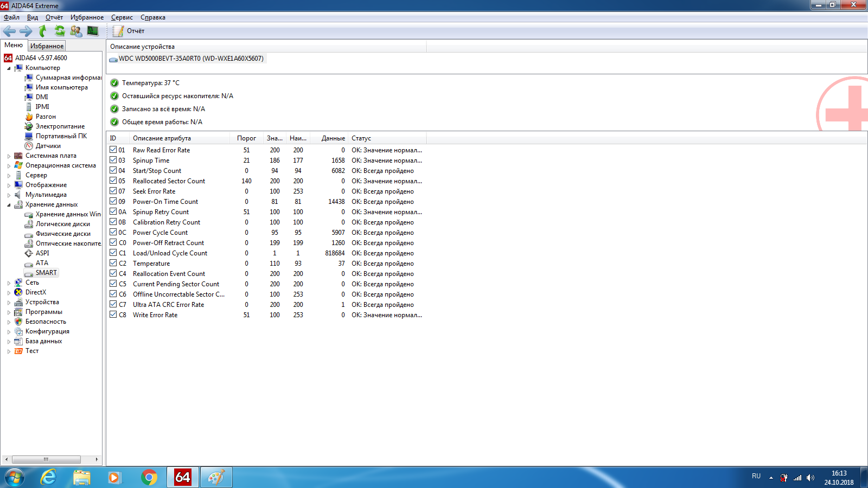The image size is (868, 488).
Task: Open the Windows Start button
Action: [x=15, y=477]
